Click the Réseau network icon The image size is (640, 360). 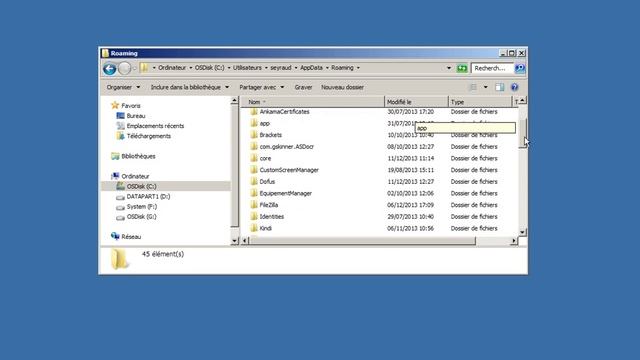coord(115,236)
